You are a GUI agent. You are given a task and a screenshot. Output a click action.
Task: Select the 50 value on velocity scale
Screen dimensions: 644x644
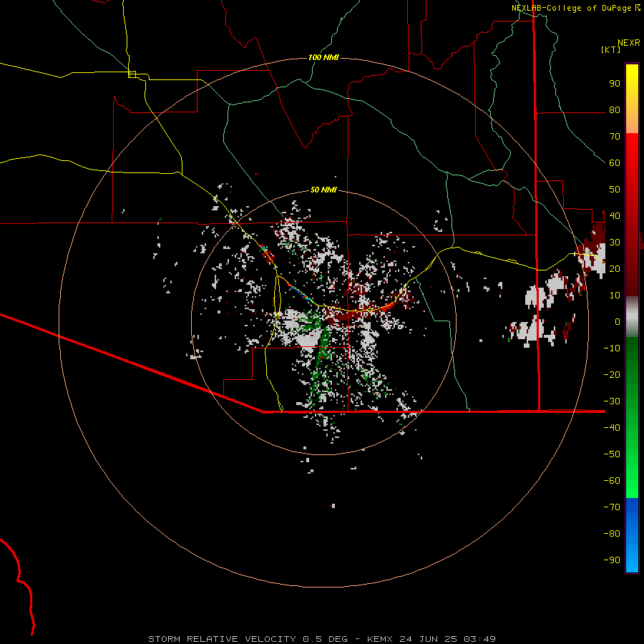point(615,190)
